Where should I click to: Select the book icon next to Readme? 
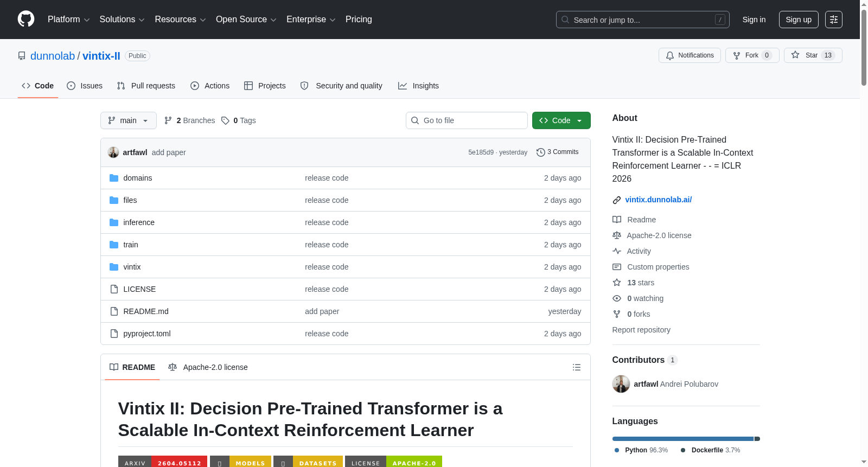click(x=617, y=220)
